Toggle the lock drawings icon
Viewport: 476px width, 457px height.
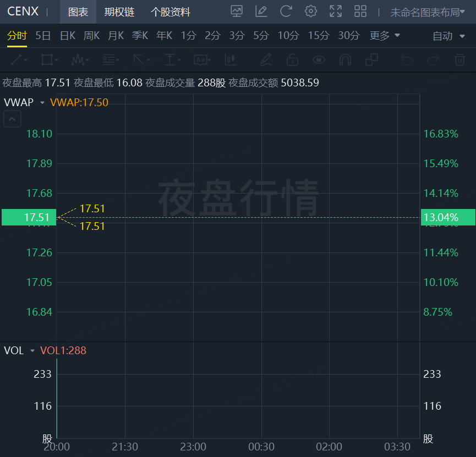(292, 60)
